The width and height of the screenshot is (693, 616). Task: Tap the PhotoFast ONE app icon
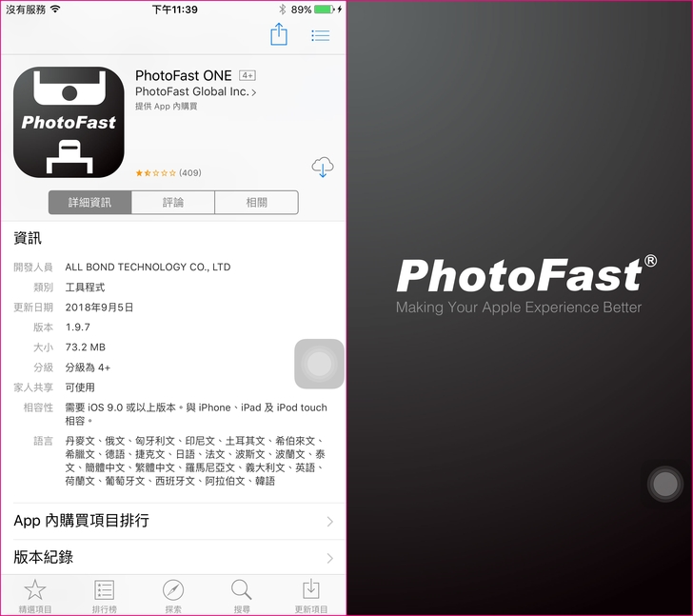[x=69, y=123]
